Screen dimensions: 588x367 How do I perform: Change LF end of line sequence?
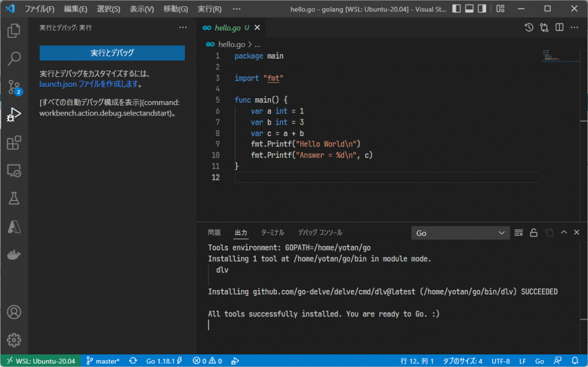click(x=523, y=361)
